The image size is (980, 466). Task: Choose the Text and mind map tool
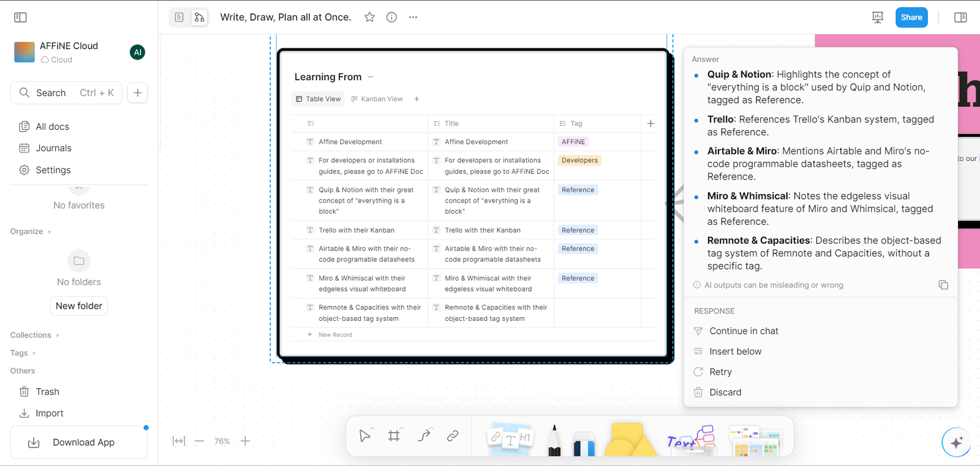(692, 439)
